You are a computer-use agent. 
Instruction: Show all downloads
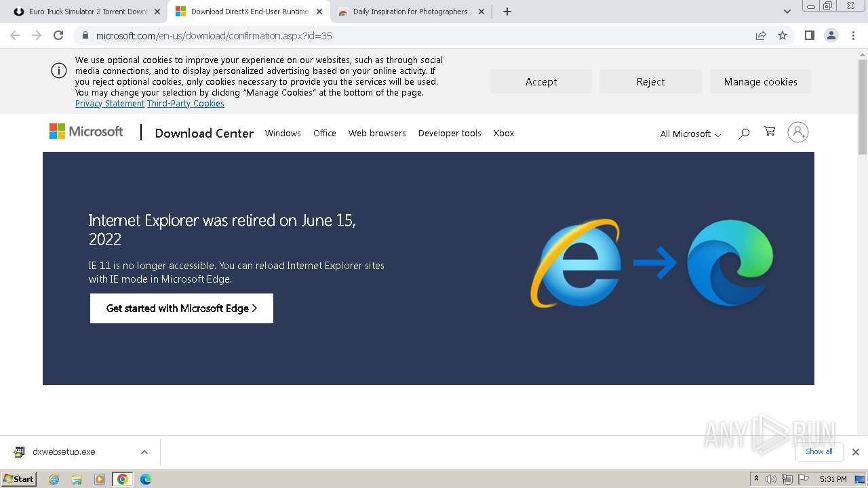[x=819, y=452]
